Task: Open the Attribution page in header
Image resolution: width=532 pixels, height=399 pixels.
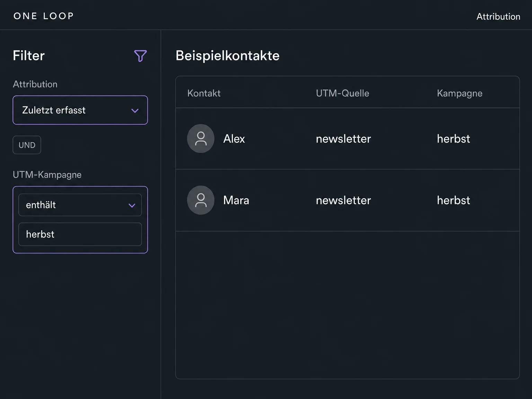Action: pyautogui.click(x=498, y=16)
